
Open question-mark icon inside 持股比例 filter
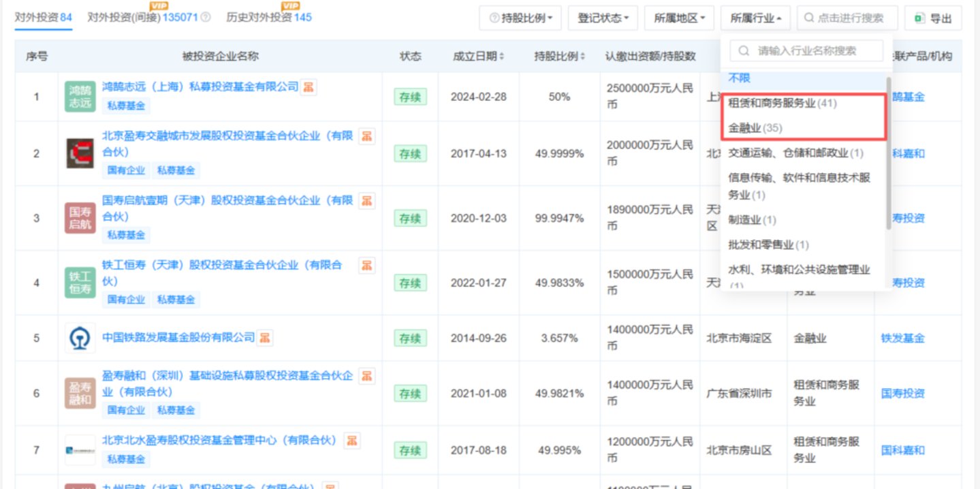pos(494,18)
